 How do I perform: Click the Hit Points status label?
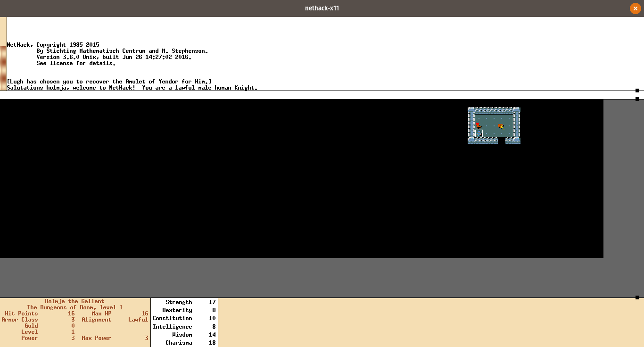pos(21,314)
